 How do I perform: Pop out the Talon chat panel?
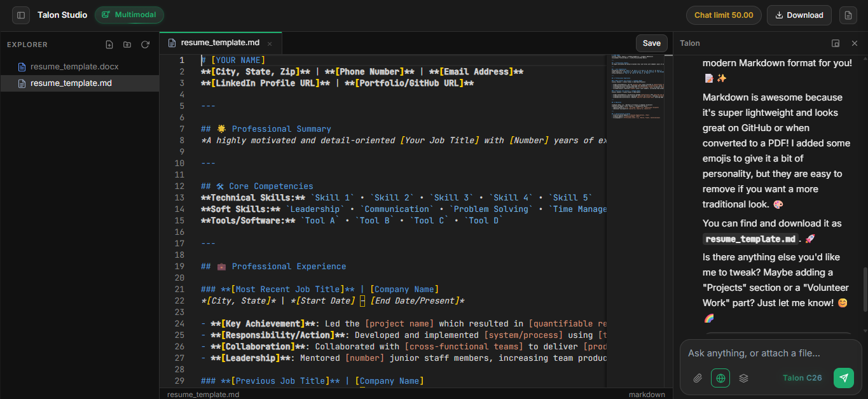point(836,43)
